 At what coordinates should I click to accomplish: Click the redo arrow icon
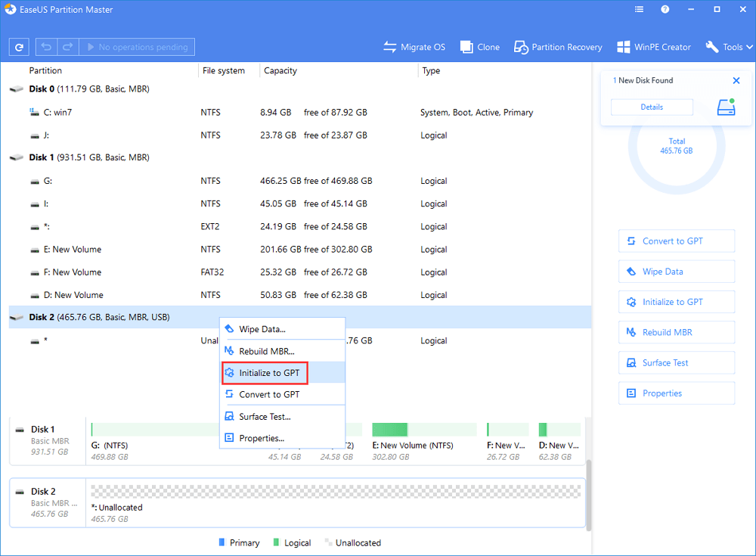pyautogui.click(x=67, y=47)
